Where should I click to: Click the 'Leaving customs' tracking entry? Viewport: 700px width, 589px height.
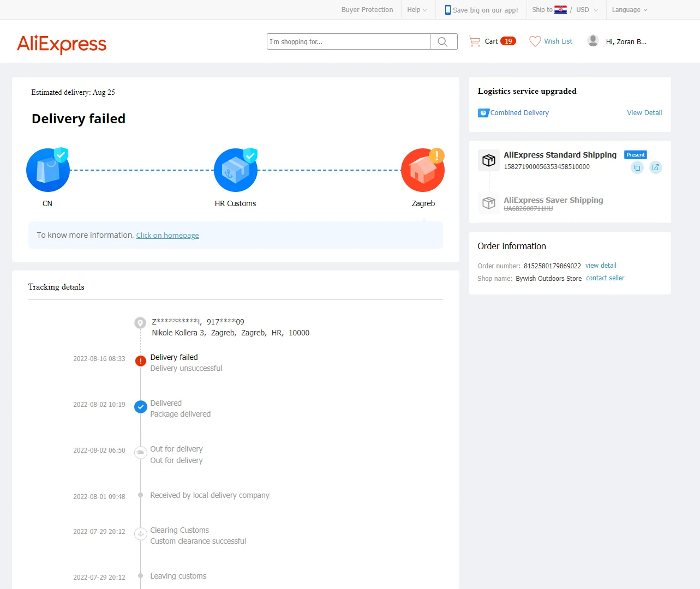(178, 576)
